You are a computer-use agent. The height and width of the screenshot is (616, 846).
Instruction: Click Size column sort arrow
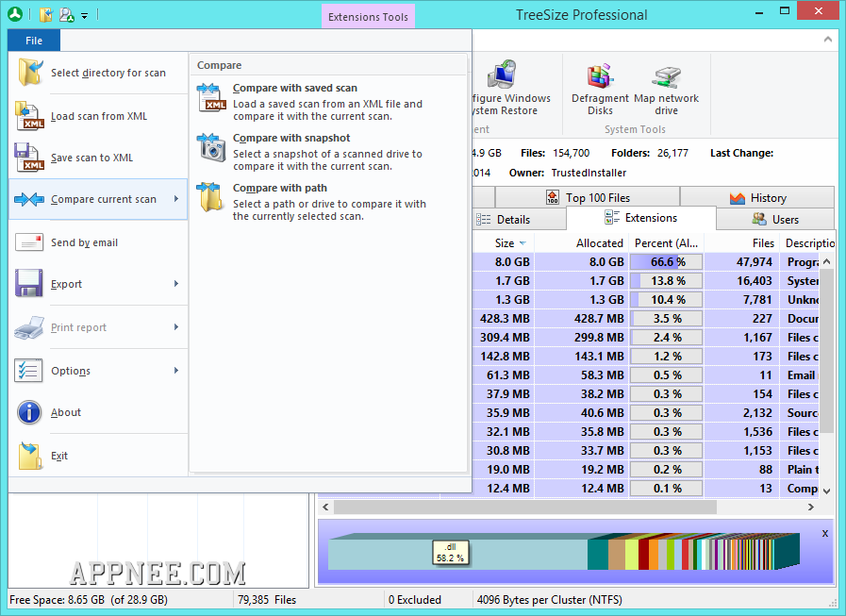523,243
